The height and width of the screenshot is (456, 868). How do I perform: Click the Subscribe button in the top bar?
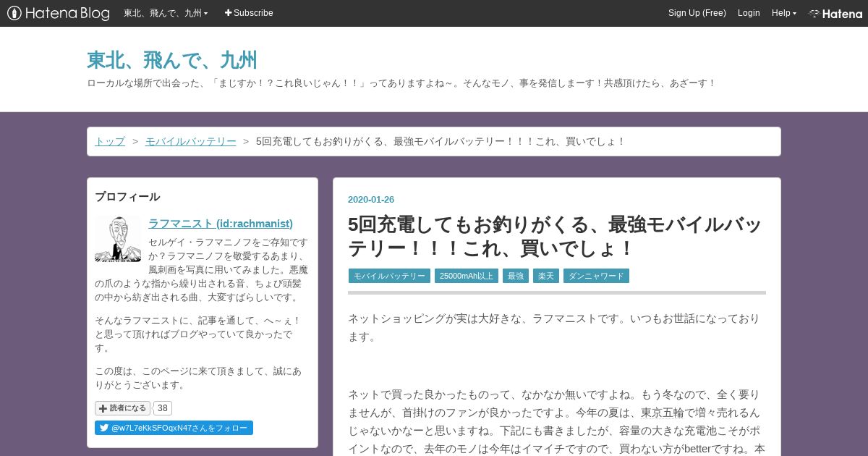(x=249, y=13)
